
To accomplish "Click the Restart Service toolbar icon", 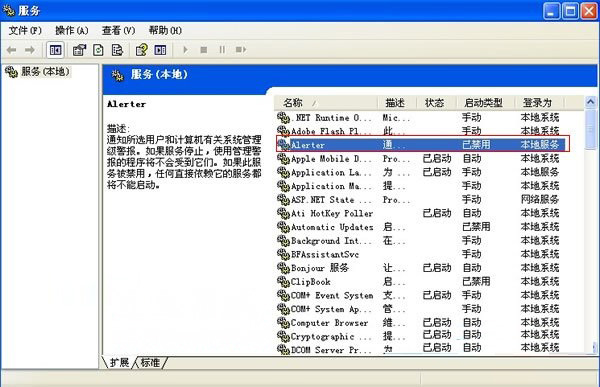I will tap(241, 50).
